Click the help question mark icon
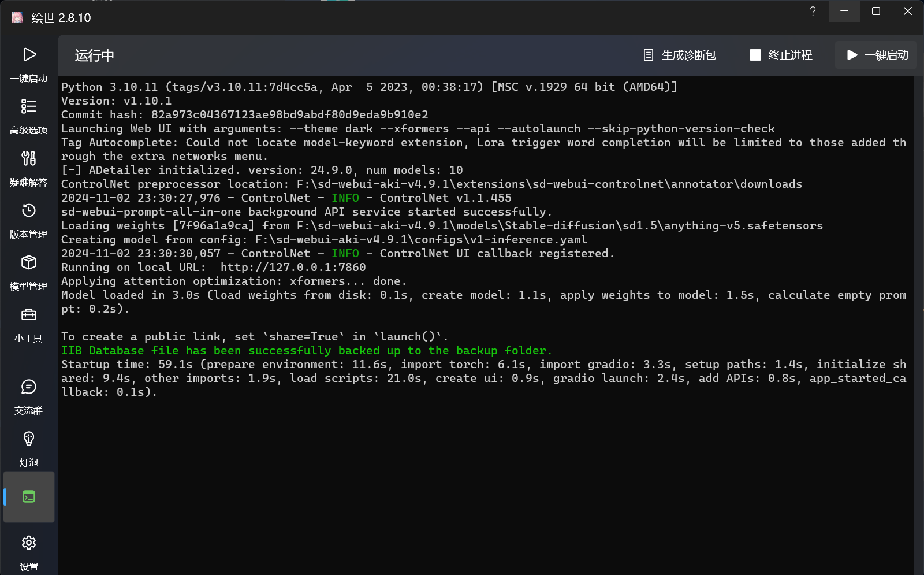 tap(813, 12)
